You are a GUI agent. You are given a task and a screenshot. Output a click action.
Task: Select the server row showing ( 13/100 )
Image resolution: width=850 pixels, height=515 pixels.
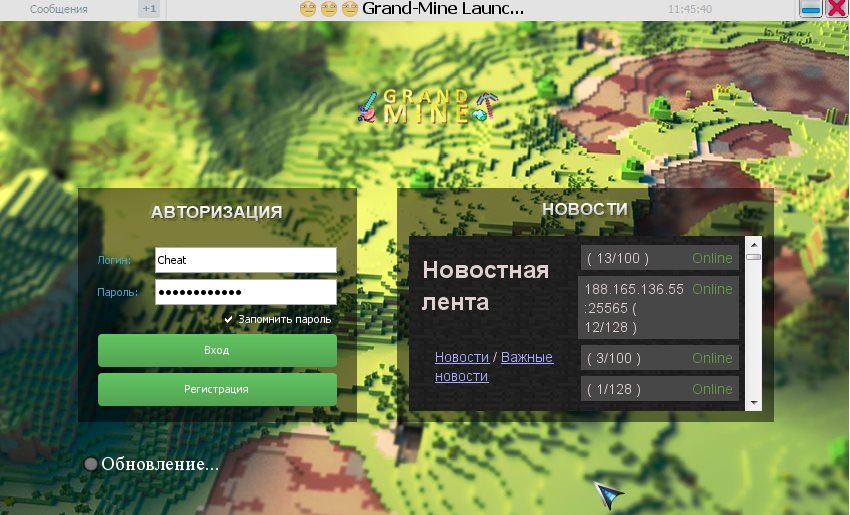pos(660,258)
